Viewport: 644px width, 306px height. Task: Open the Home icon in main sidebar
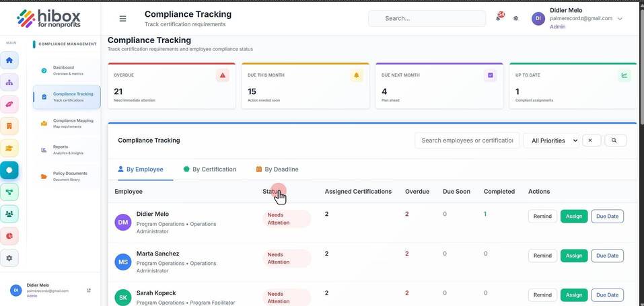click(9, 61)
